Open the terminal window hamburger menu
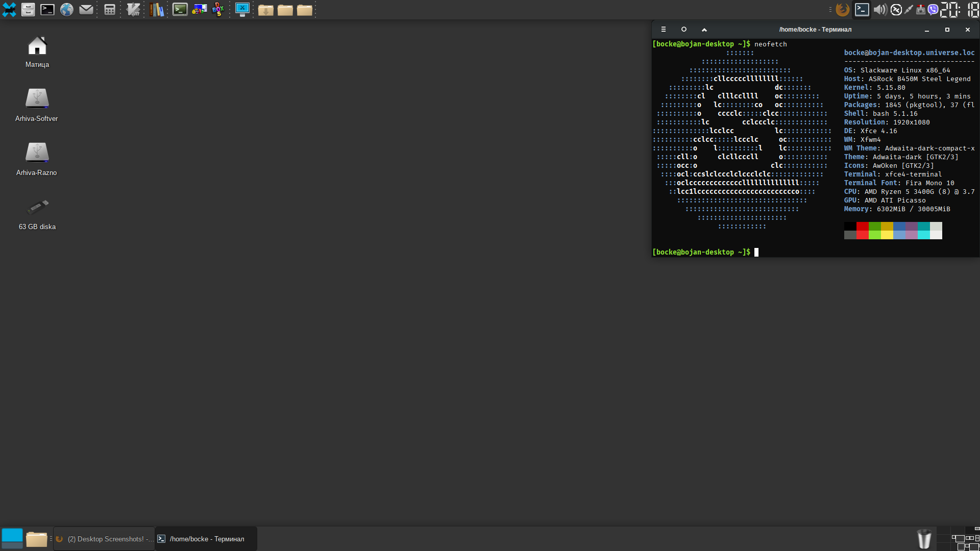 (x=664, y=30)
